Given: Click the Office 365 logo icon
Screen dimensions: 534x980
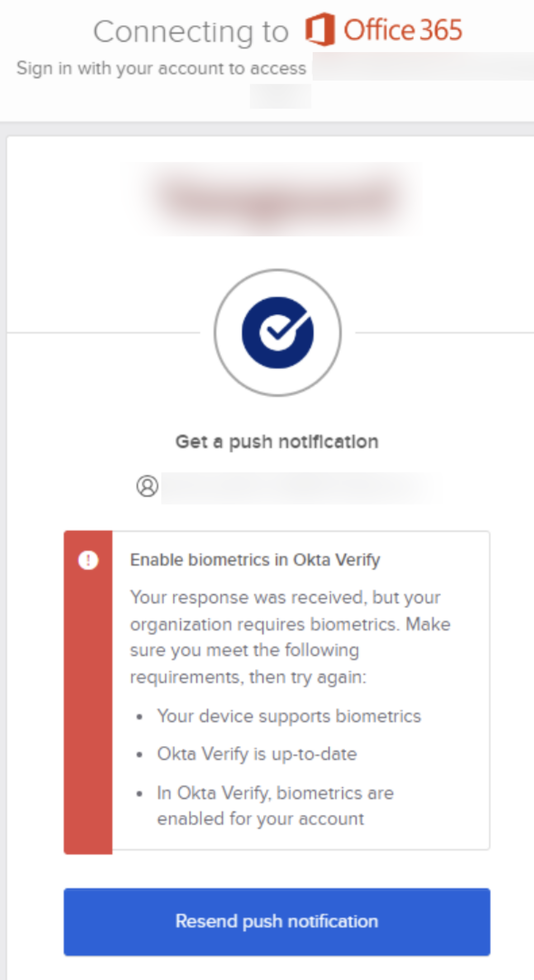Looking at the screenshot, I should 319,30.
